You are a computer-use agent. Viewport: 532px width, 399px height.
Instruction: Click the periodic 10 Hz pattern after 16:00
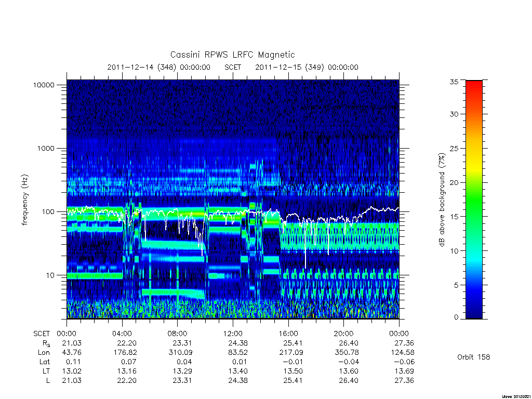pos(341,274)
